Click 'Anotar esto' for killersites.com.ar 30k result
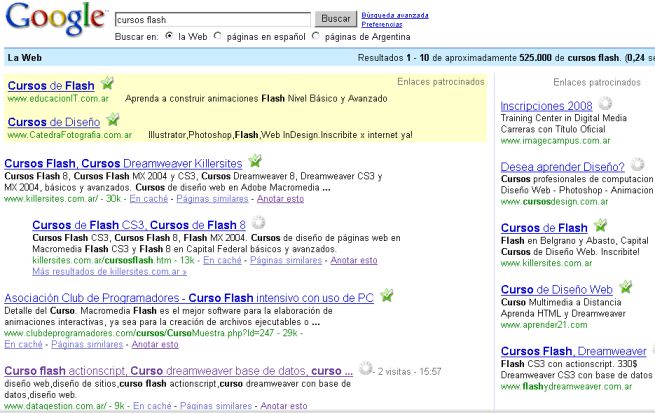 pos(280,199)
